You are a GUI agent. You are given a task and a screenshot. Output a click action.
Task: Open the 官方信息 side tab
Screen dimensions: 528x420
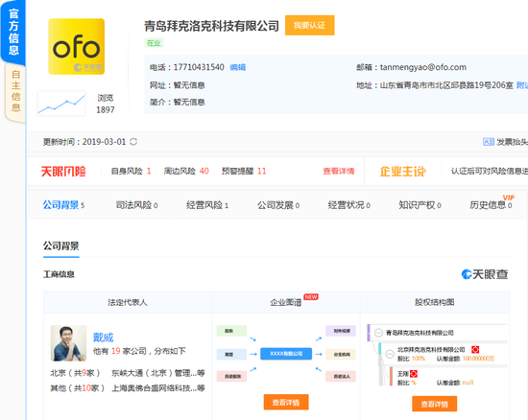pos(12,32)
